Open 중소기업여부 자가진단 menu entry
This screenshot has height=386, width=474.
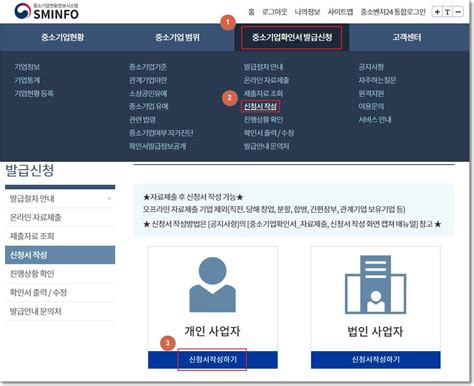[161, 133]
